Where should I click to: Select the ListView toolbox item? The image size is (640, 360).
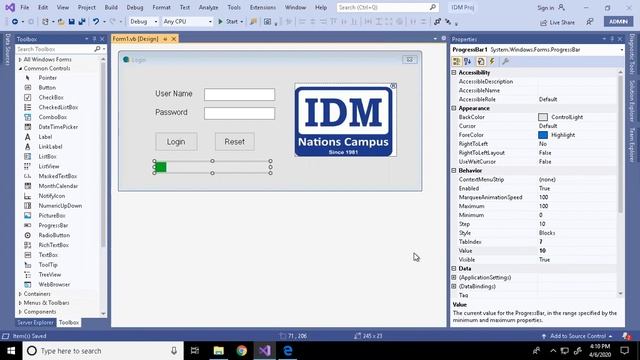pos(49,166)
